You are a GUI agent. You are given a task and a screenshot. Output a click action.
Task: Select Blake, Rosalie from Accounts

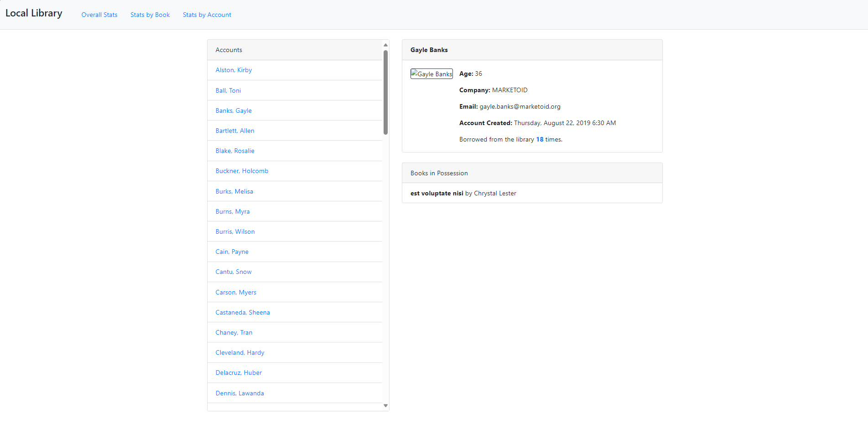235,151
